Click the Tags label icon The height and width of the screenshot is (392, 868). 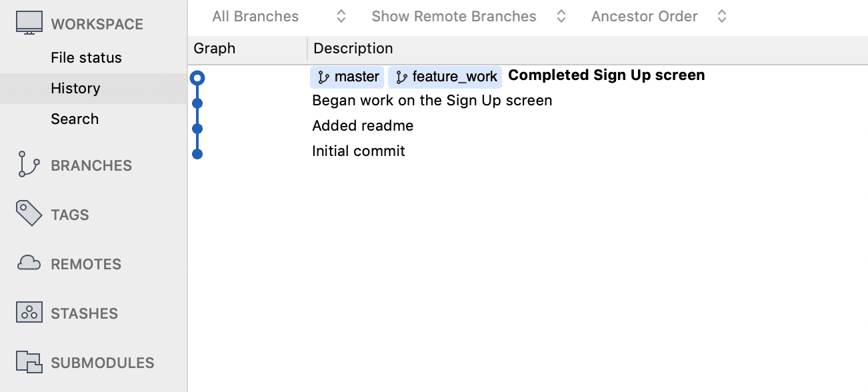[x=29, y=213]
